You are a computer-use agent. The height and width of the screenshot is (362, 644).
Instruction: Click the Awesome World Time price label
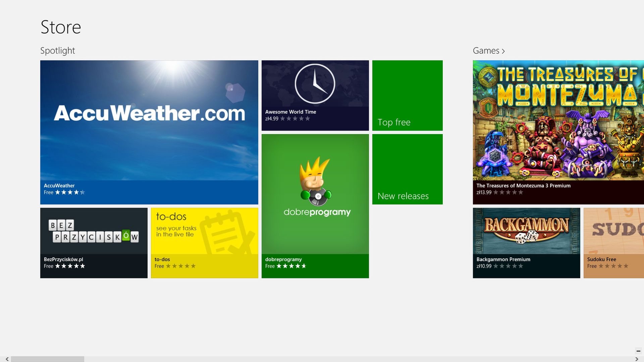272,119
